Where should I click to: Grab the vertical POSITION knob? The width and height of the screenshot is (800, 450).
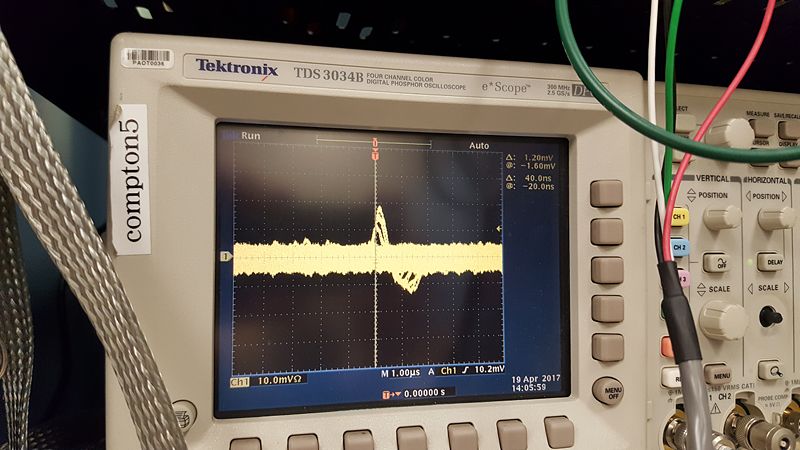(721, 217)
